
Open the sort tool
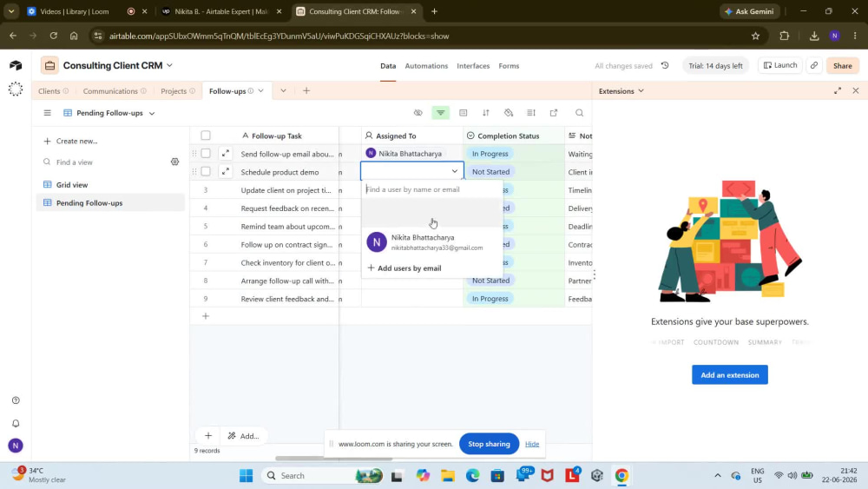[x=486, y=113]
